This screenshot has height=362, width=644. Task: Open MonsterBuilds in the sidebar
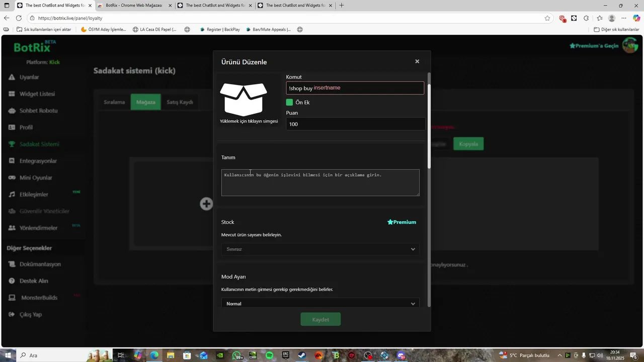click(39, 298)
